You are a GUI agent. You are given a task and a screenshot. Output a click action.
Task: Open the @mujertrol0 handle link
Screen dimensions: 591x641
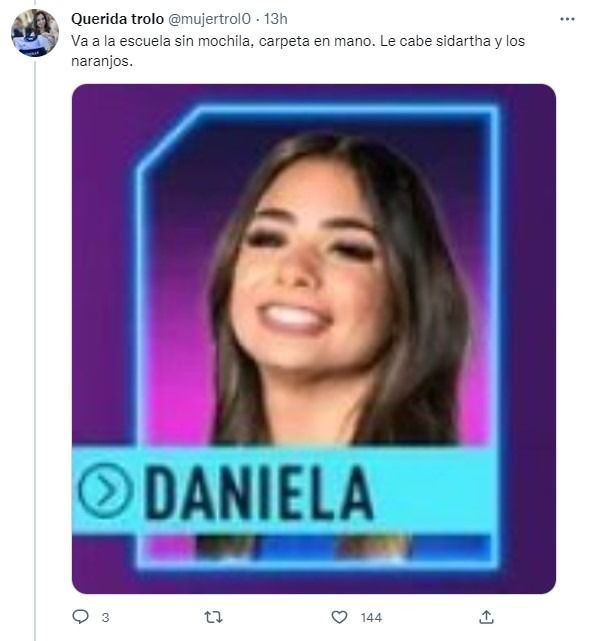point(210,19)
